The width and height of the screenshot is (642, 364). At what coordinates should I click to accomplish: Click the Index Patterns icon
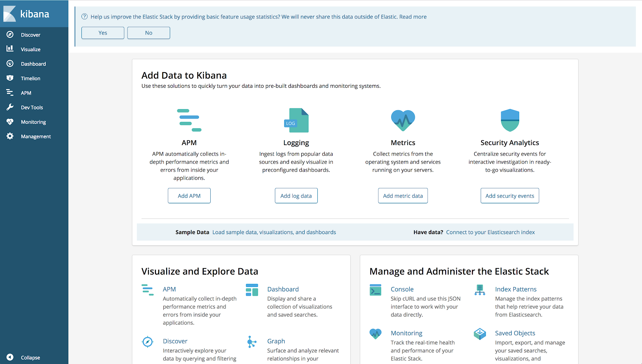pyautogui.click(x=480, y=290)
